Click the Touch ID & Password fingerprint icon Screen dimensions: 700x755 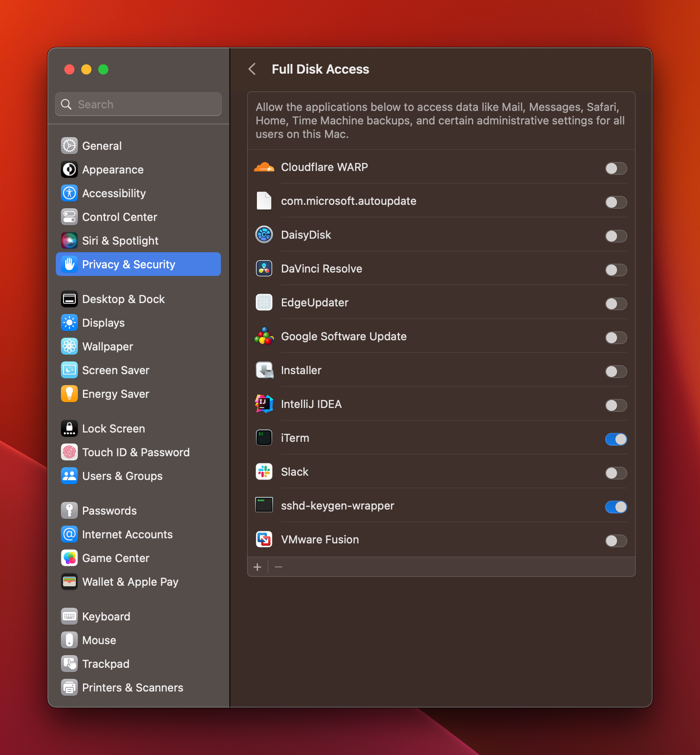pos(69,452)
